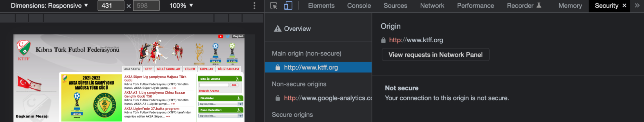Viewport: 644px width, 122px height.
Task: Open the Elements tab
Action: 321,5
